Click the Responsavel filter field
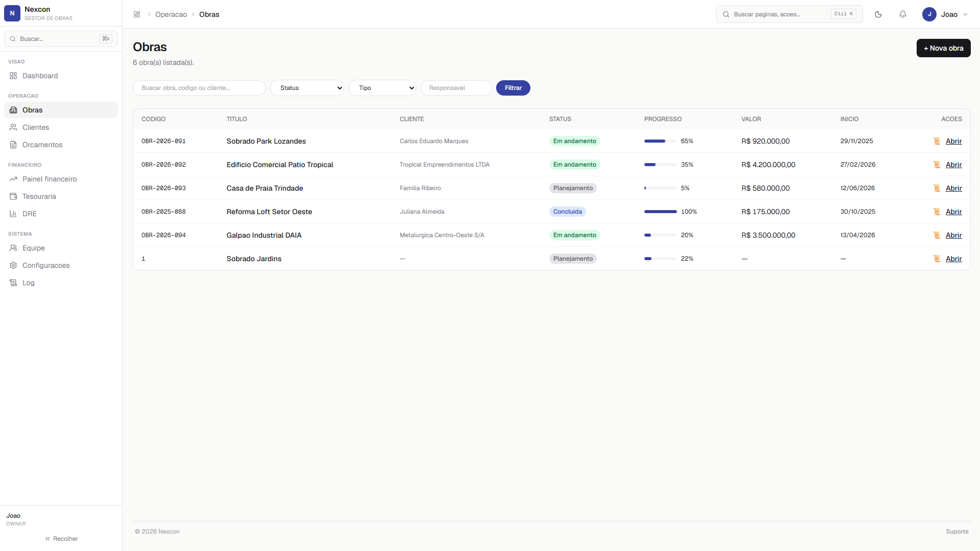This screenshot has width=980, height=551. pyautogui.click(x=456, y=88)
